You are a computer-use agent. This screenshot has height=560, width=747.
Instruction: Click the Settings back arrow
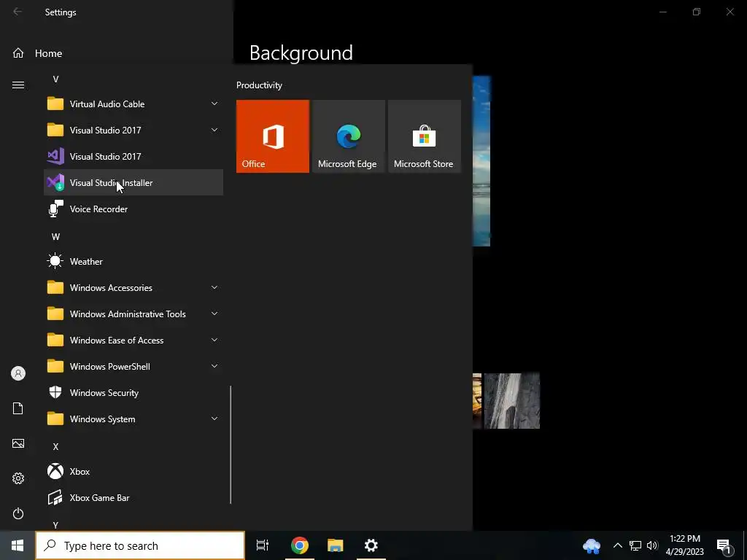pos(18,12)
